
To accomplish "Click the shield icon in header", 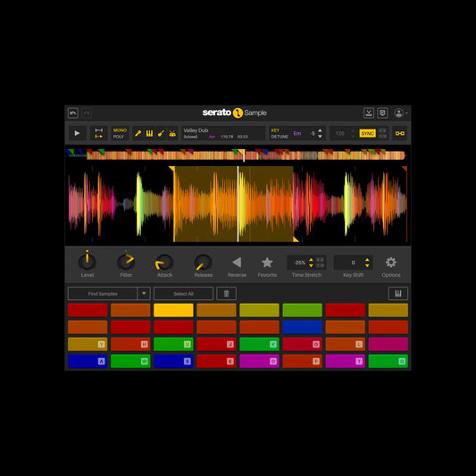I will (382, 113).
